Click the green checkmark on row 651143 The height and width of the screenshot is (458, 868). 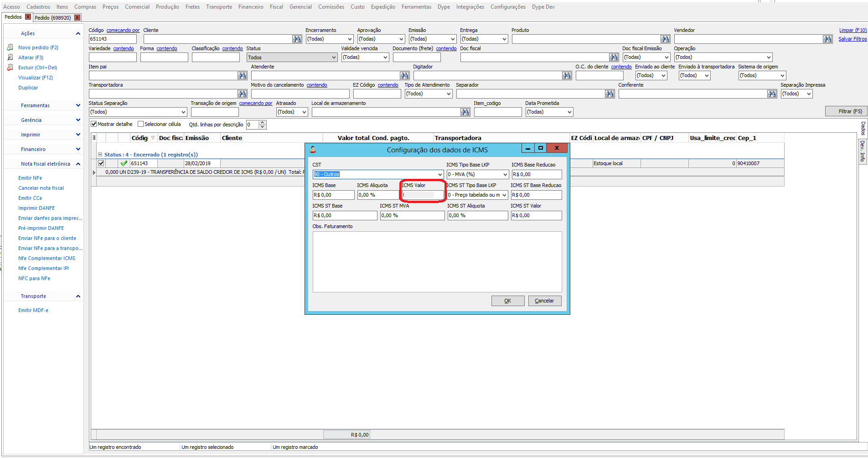click(124, 163)
